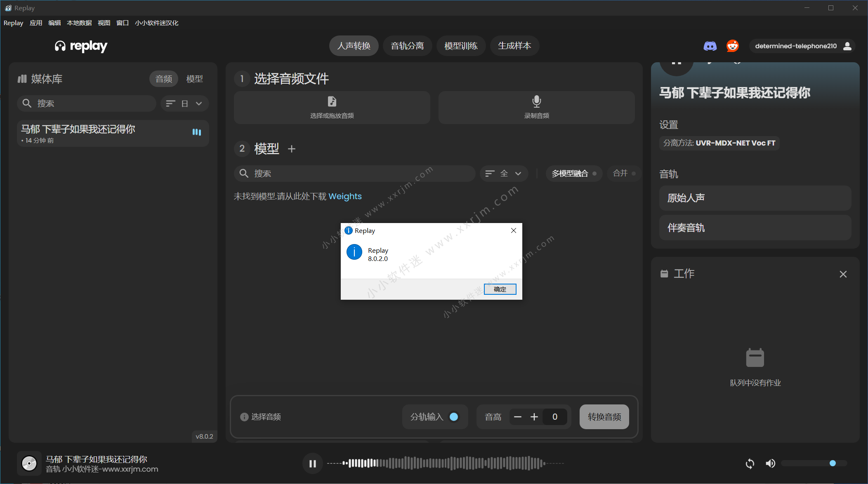Click the 选择或拖放音频 button
The height and width of the screenshot is (484, 868).
coord(332,108)
